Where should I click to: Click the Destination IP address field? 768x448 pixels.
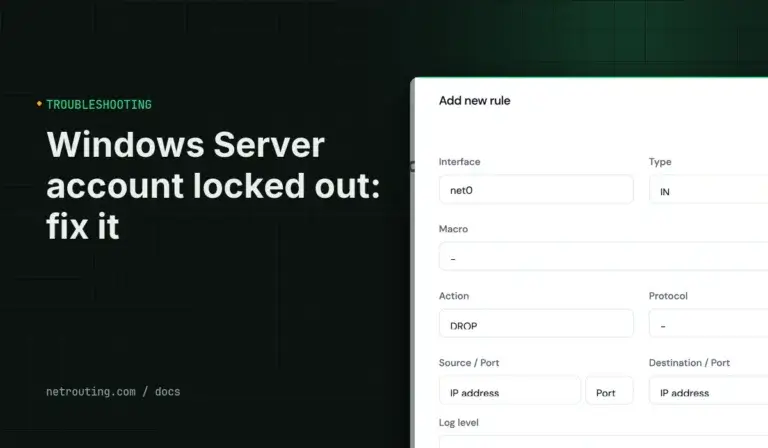click(x=708, y=390)
